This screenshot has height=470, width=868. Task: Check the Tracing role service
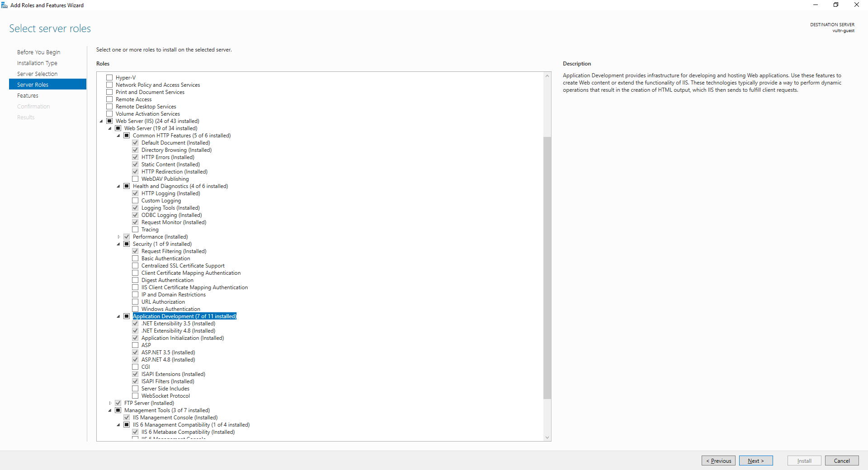pos(135,229)
